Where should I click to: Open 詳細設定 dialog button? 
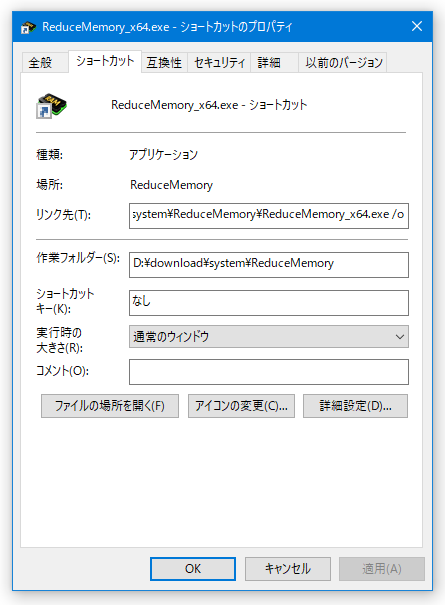(x=355, y=406)
